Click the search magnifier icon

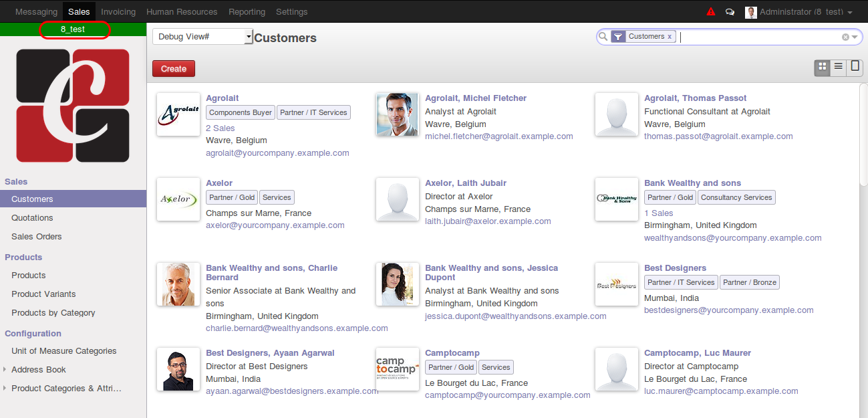click(603, 37)
